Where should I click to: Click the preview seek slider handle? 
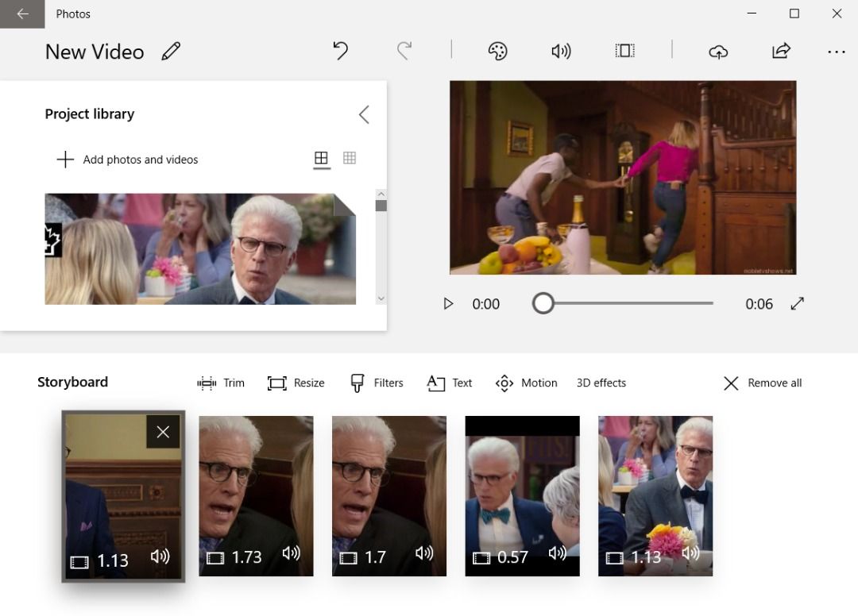click(x=543, y=302)
